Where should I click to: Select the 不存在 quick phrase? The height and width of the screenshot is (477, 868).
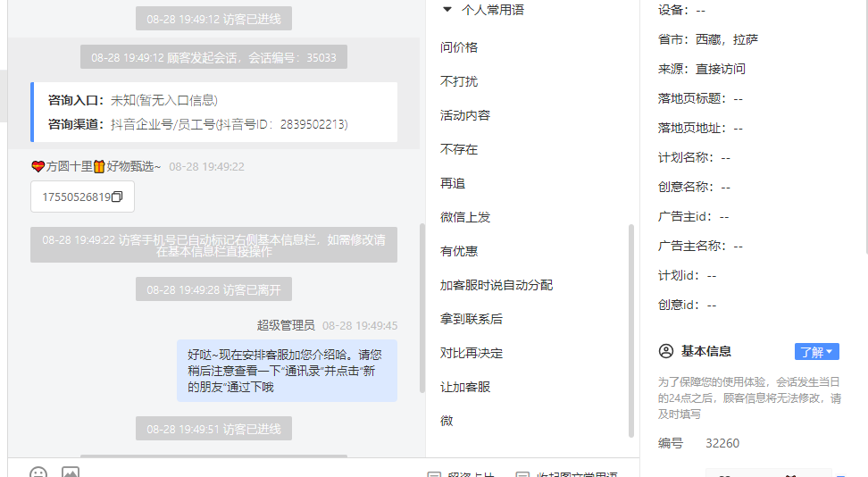459,149
